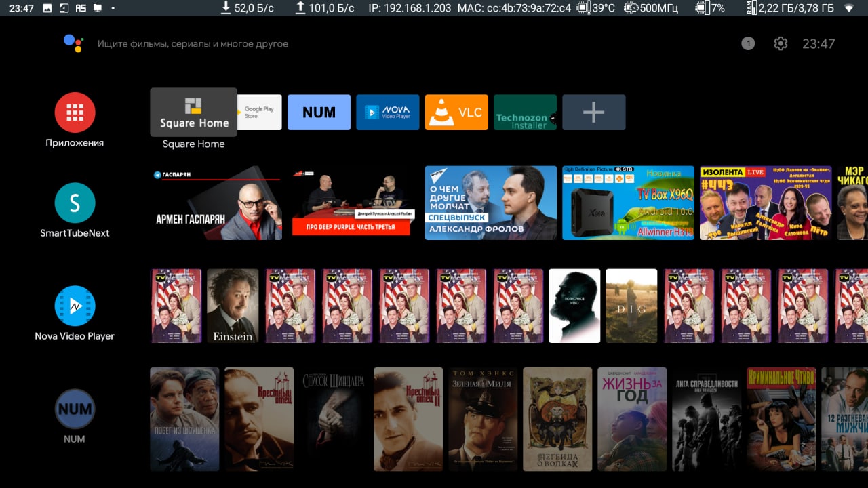Click the Wi-Fi status icon
This screenshot has width=868, height=488.
[x=849, y=8]
